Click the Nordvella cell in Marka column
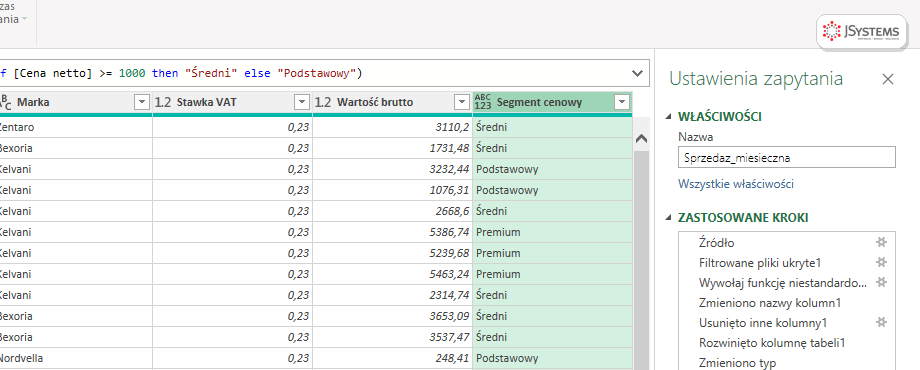Viewport: 920px width, 370px height. [76, 358]
